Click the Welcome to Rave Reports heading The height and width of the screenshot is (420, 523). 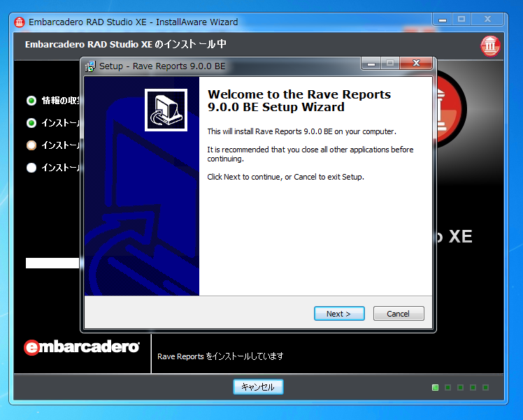(299, 101)
